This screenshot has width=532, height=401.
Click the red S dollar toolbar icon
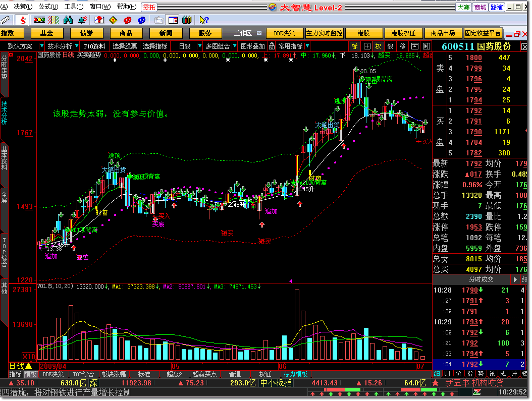(22, 20)
